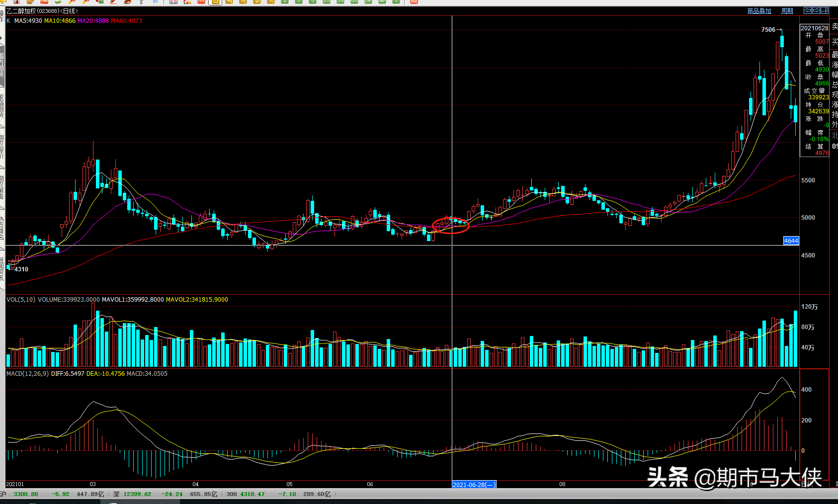Select DIFF:6.5497 value
The width and height of the screenshot is (838, 504).
pos(68,374)
